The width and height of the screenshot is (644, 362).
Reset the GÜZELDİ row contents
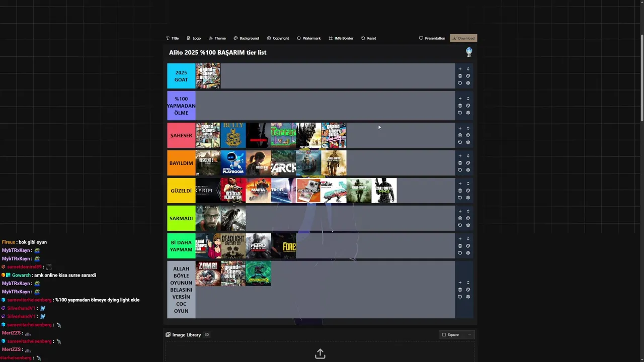[x=460, y=198]
